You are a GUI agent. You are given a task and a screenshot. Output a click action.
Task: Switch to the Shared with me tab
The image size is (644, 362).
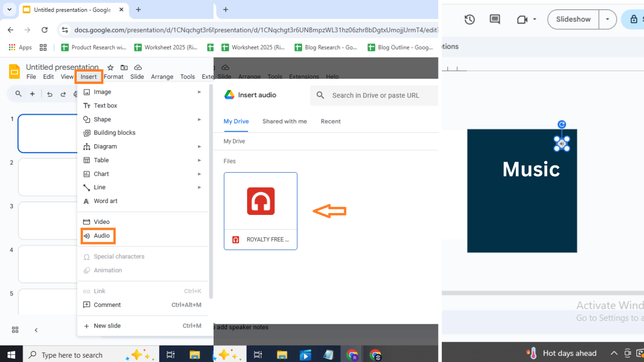tap(284, 121)
